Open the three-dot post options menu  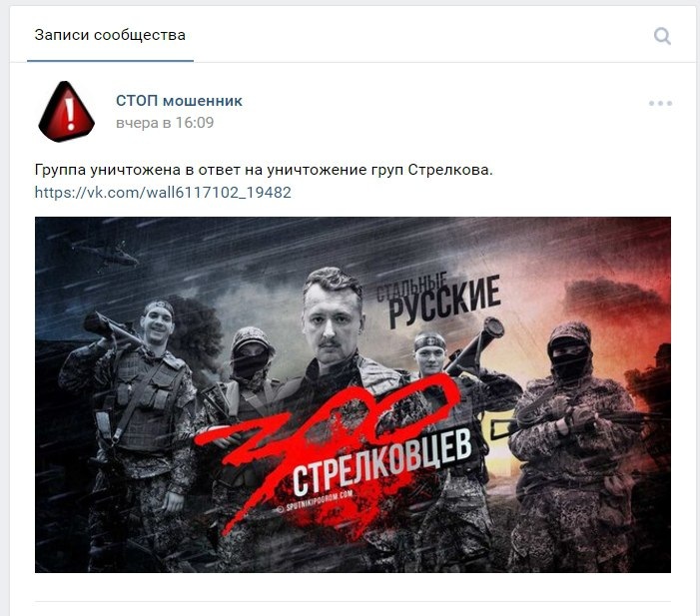[660, 103]
